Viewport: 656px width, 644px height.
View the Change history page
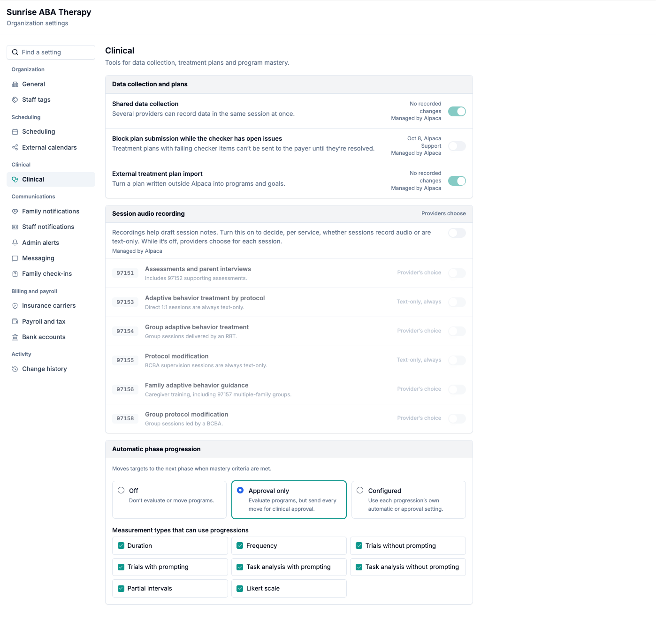point(51,369)
